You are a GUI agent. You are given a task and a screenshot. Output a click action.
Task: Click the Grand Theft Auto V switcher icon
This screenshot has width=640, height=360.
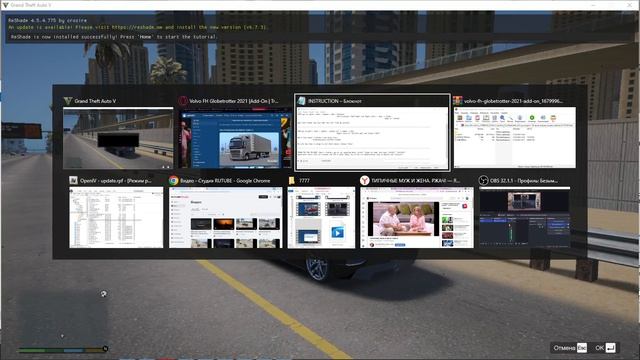68,101
